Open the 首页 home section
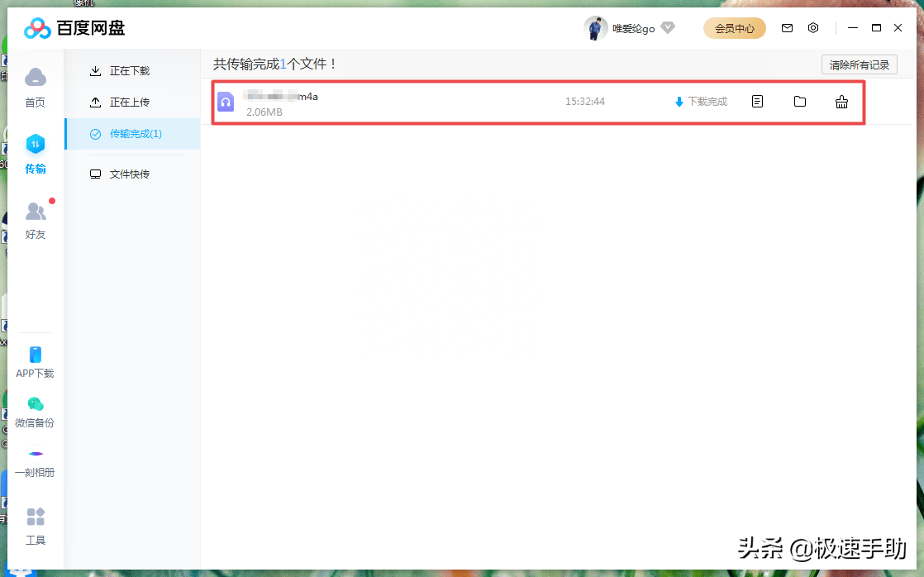 tap(35, 87)
